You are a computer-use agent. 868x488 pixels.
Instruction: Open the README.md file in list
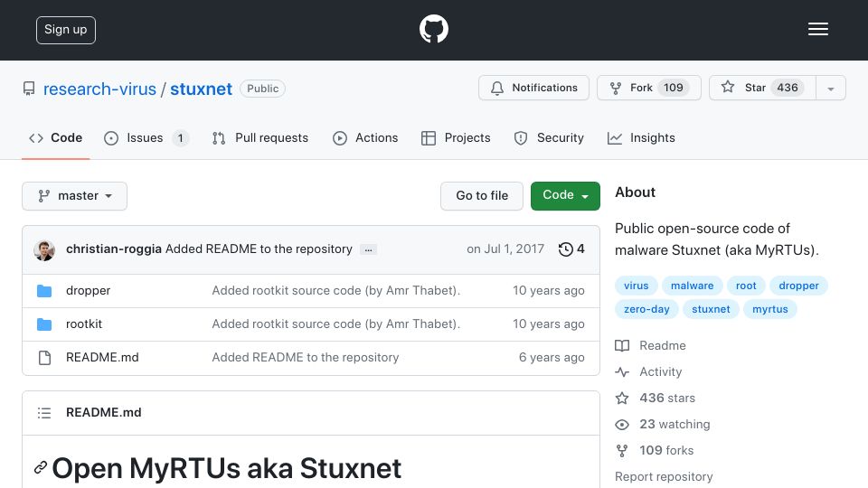[x=102, y=358]
